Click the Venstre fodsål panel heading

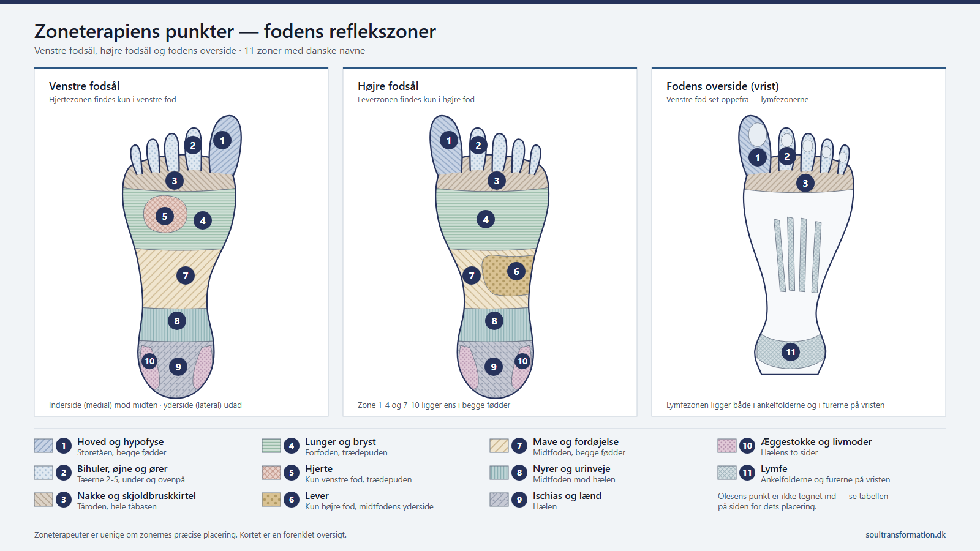(x=85, y=86)
